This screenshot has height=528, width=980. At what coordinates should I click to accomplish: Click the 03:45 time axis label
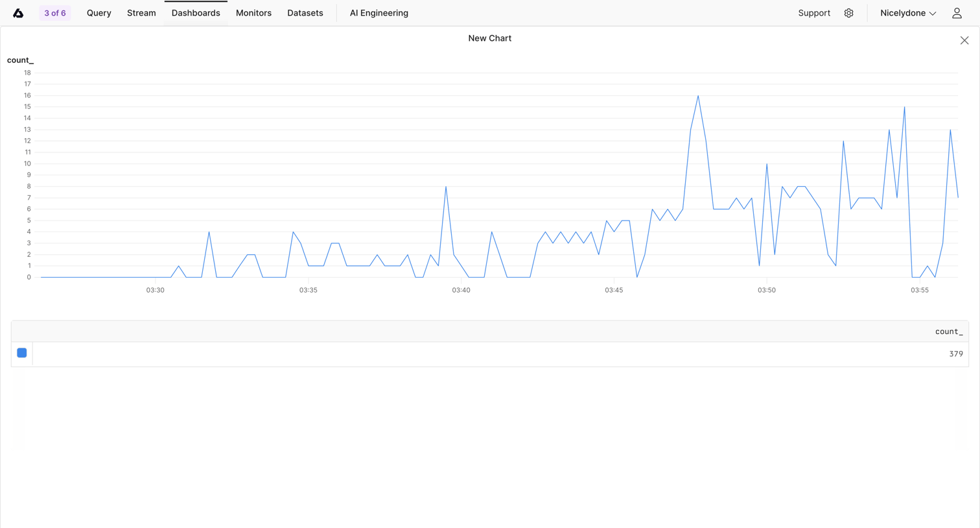click(614, 290)
